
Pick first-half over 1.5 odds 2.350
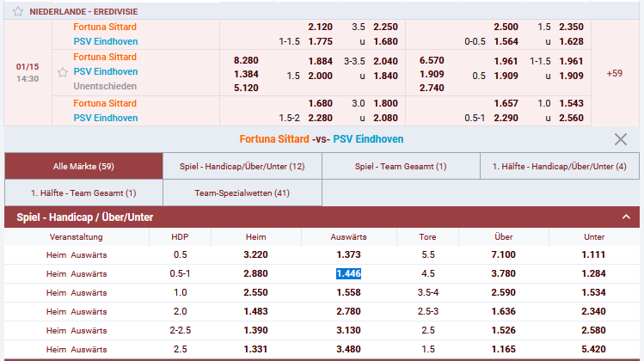[x=571, y=28]
